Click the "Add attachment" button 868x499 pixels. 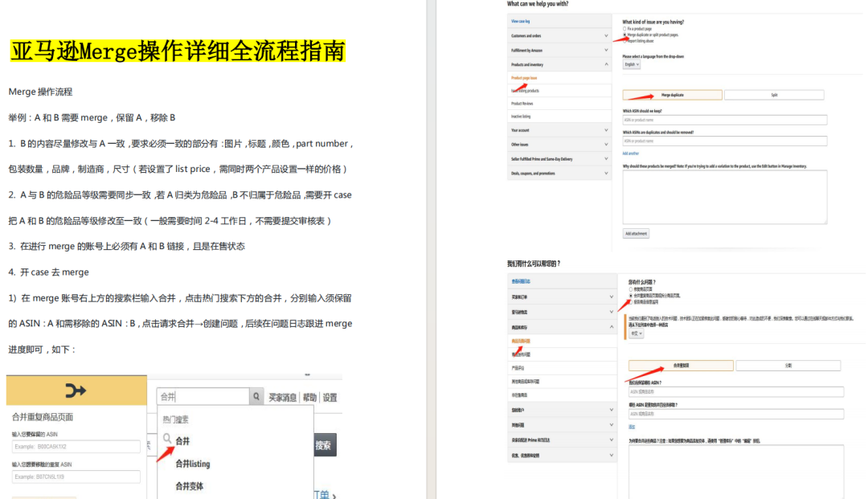point(637,234)
